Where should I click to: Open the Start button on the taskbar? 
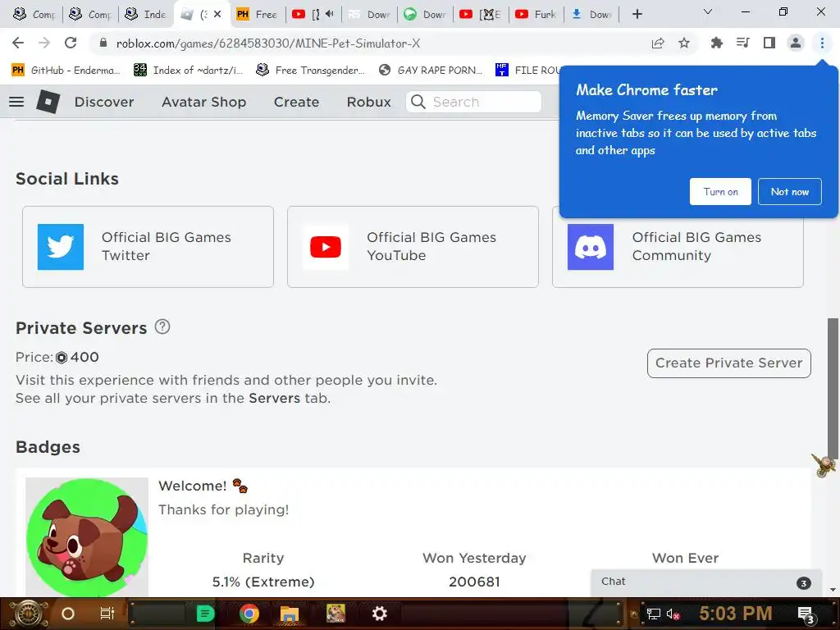(x=29, y=614)
